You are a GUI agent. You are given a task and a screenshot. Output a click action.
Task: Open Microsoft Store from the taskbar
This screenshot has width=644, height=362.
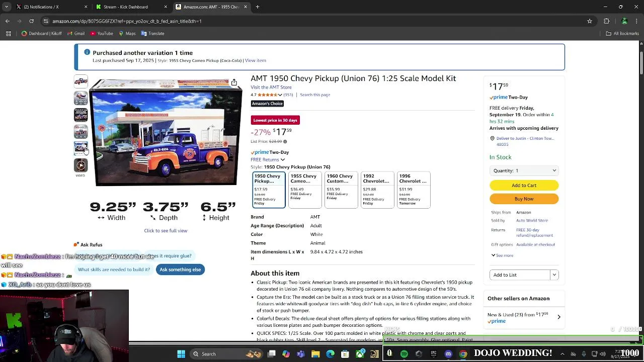pyautogui.click(x=345, y=354)
